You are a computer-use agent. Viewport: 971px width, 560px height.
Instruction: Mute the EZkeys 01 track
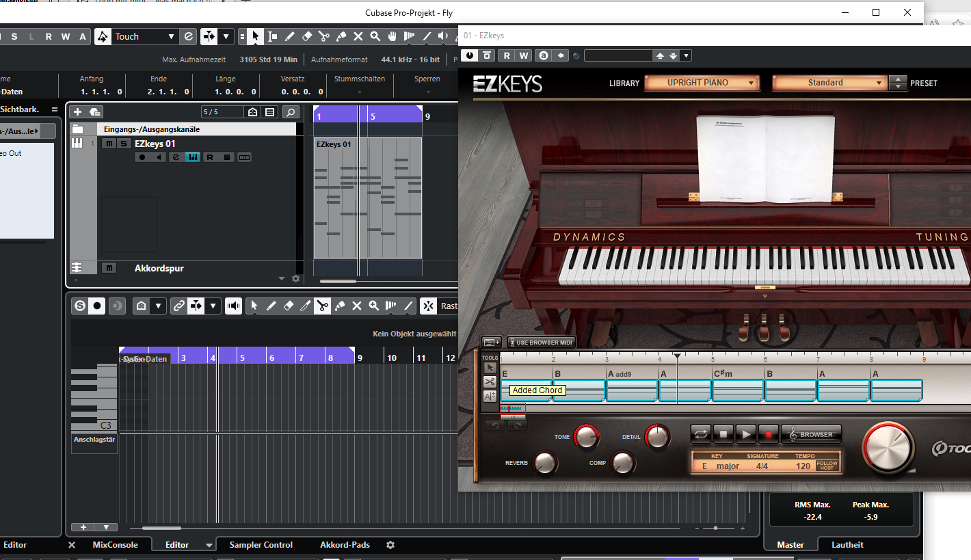(109, 144)
